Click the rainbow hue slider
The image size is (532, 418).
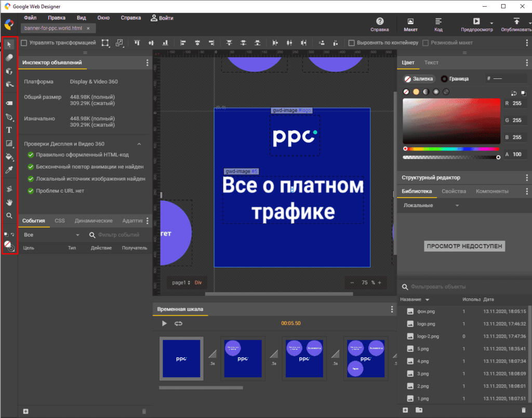tap(451, 149)
